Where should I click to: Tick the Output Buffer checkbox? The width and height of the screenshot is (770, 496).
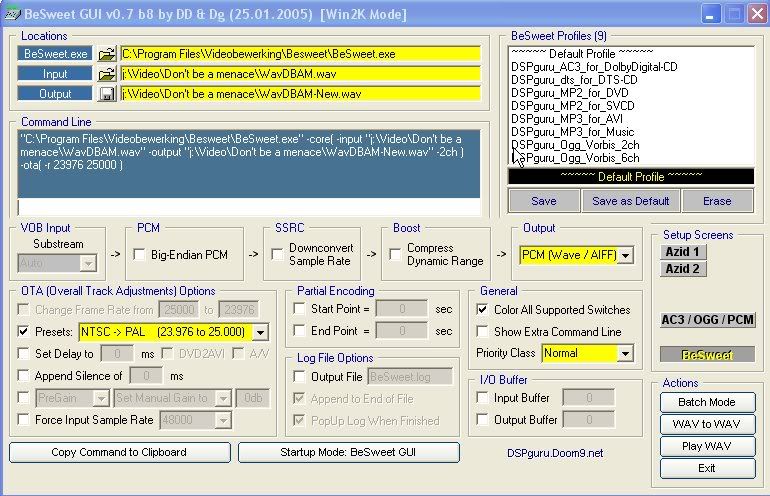(482, 419)
